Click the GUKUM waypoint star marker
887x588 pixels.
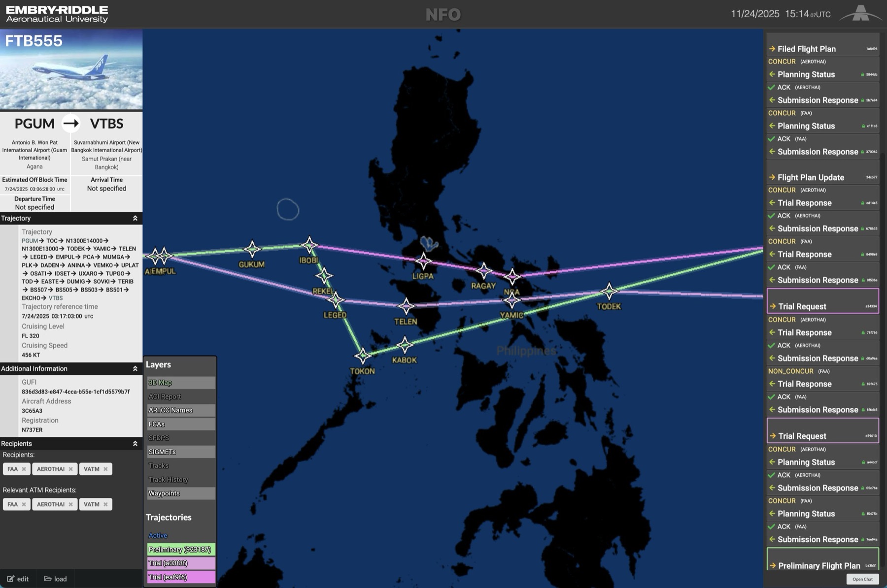click(x=252, y=249)
